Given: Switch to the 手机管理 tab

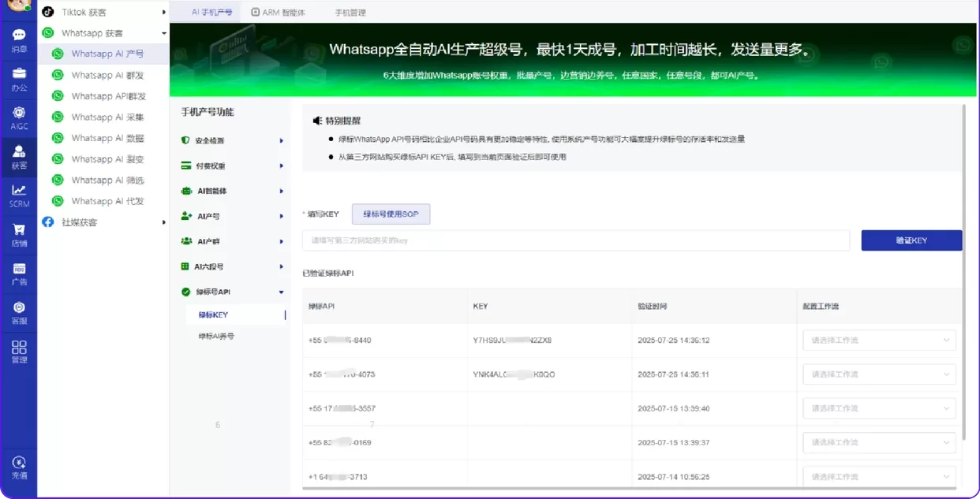Looking at the screenshot, I should [x=350, y=12].
